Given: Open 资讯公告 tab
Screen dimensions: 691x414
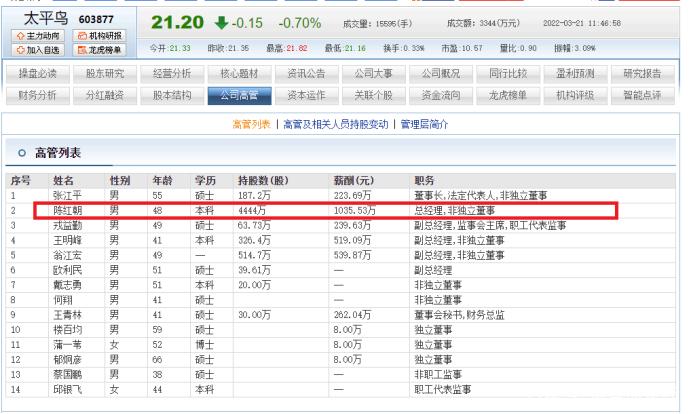Looking at the screenshot, I should (x=307, y=74).
